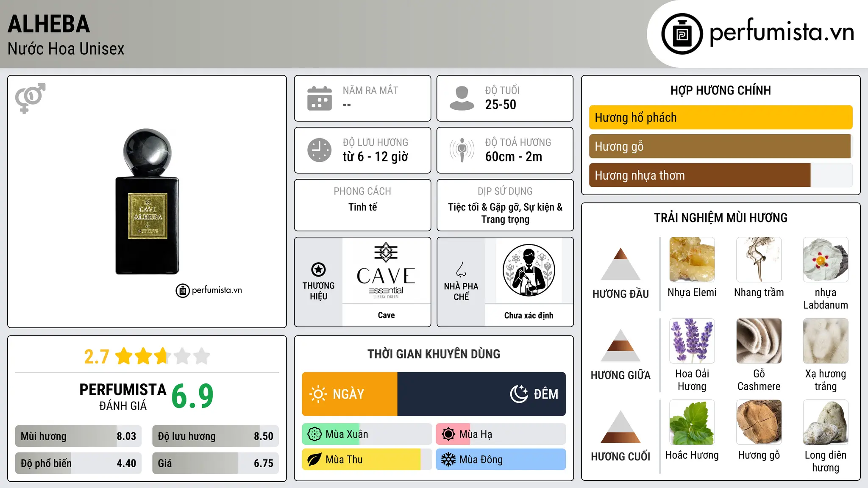
Task: Select the Nhựa Elemi note image
Action: (692, 260)
